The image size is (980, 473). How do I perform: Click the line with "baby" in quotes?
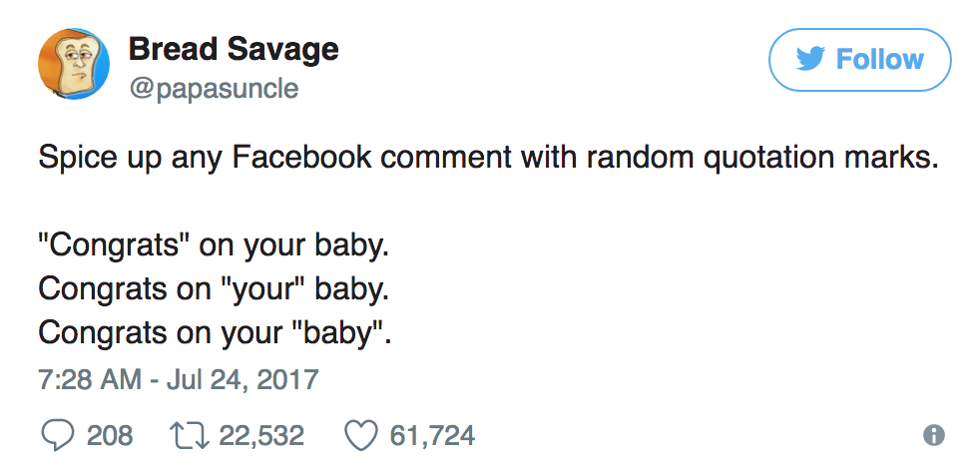[216, 331]
